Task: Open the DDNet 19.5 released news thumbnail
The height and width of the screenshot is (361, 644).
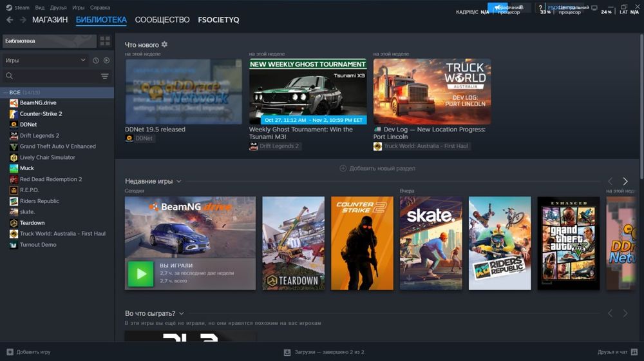Action: pyautogui.click(x=184, y=92)
